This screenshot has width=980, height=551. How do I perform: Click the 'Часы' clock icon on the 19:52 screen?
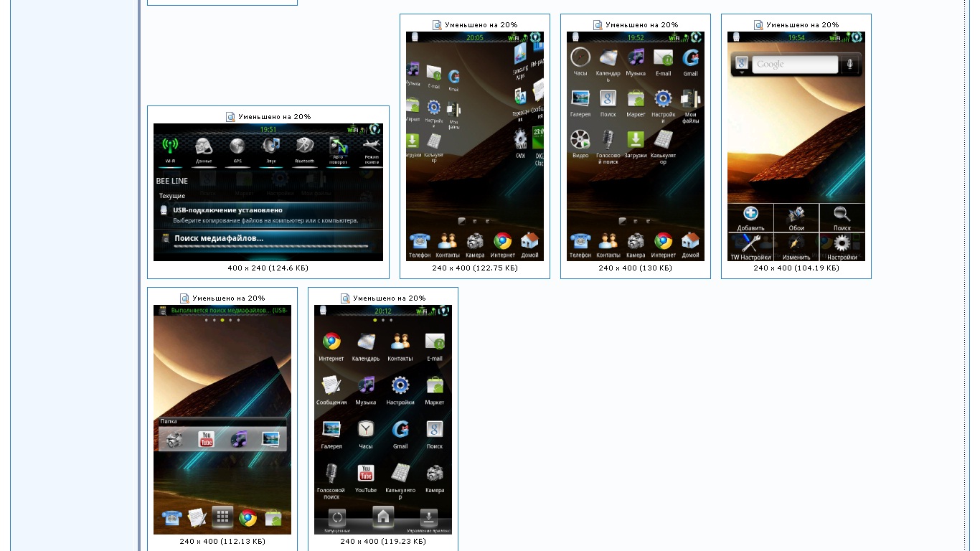tap(580, 60)
